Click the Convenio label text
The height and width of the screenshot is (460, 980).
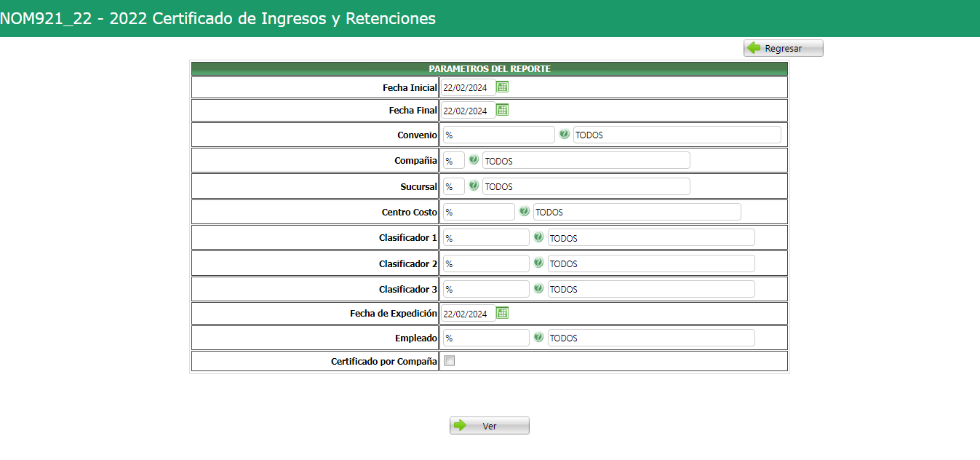point(418,135)
